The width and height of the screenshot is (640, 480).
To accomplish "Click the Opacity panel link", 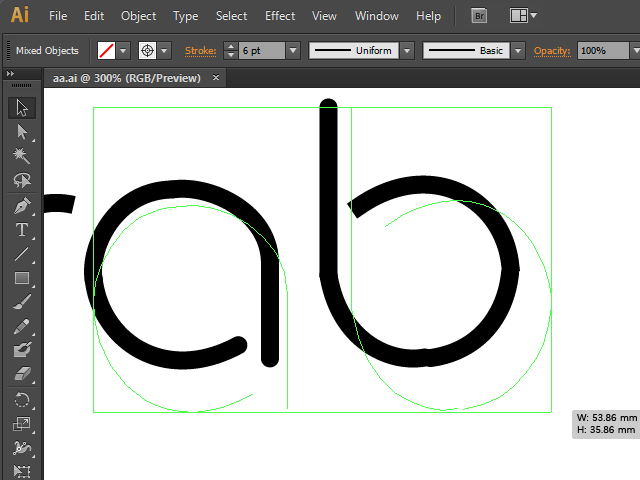I will point(552,51).
